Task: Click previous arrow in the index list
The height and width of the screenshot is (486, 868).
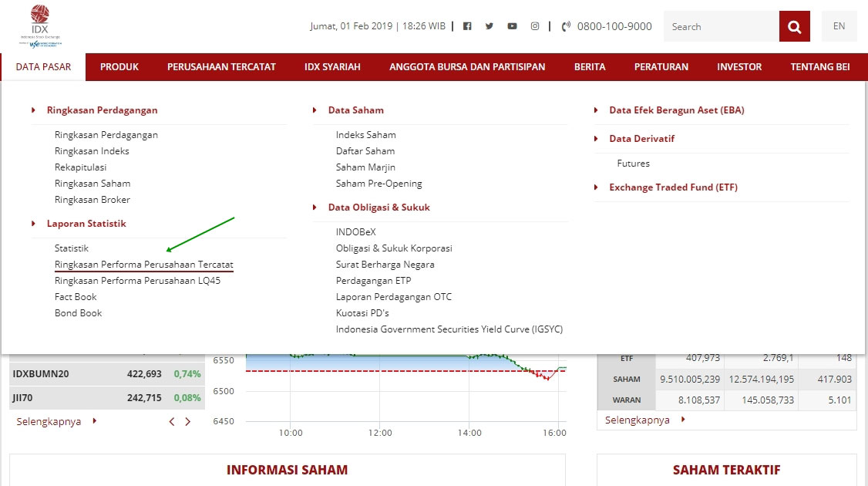Action: point(172,422)
